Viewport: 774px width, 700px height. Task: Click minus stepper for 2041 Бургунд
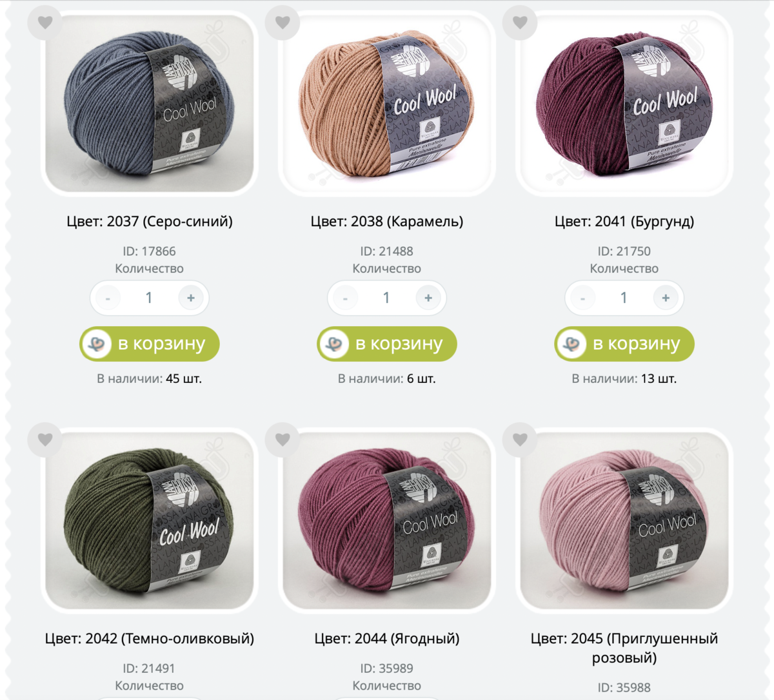point(582,298)
